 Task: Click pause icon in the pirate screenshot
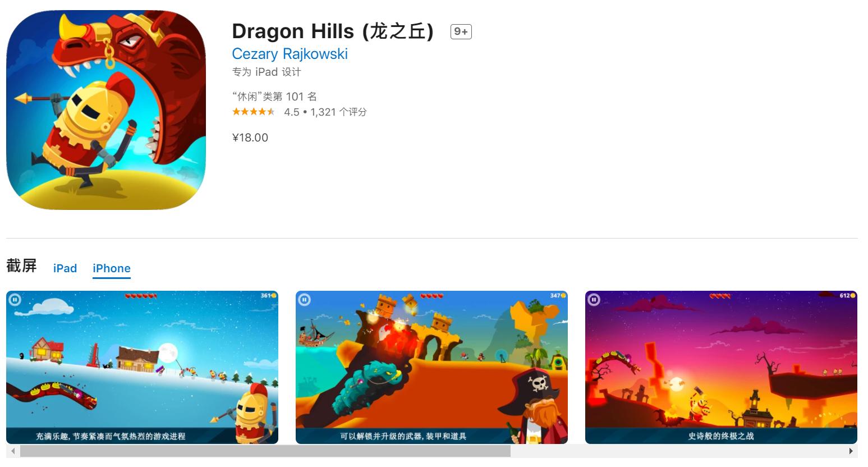click(304, 300)
